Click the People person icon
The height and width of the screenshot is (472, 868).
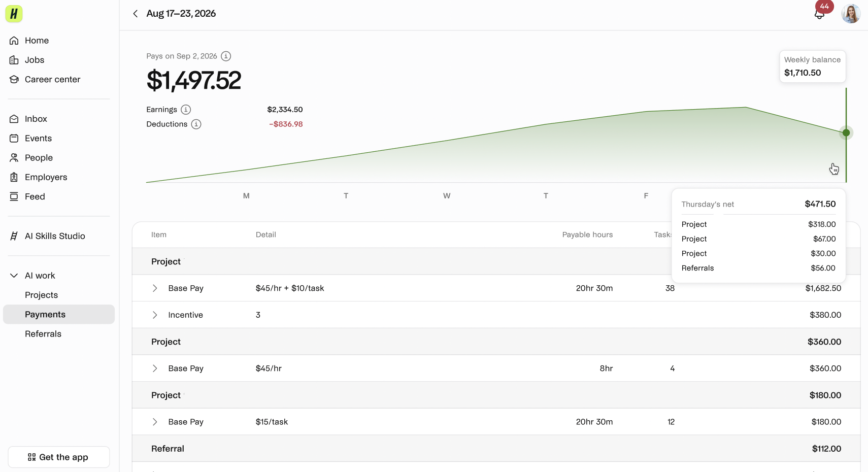coord(14,158)
